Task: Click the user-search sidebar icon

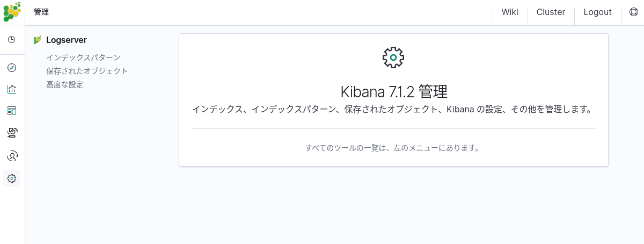Action: point(12,156)
